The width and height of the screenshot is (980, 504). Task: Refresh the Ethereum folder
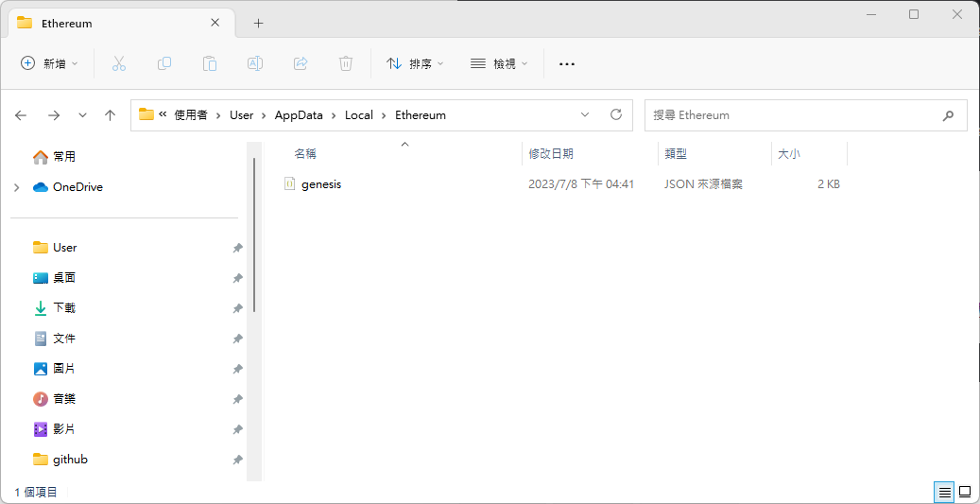pyautogui.click(x=616, y=114)
